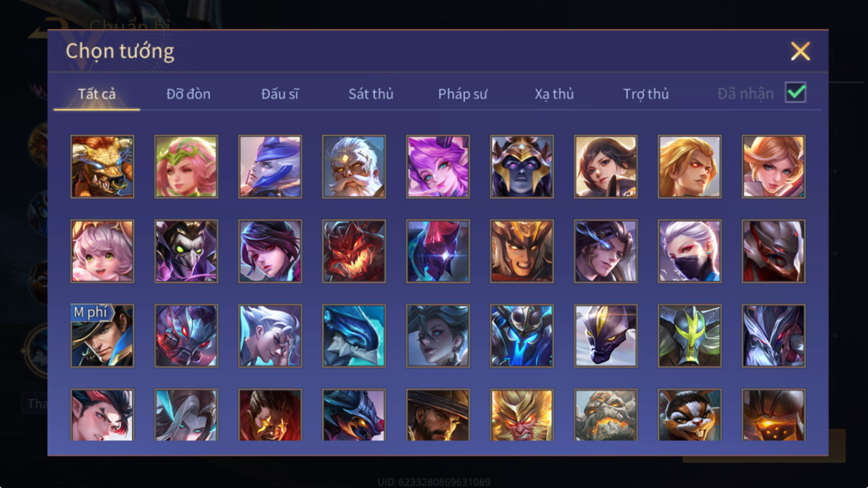Choose the red fire demon hero
This screenshot has height=488, width=868.
pos(354,251)
